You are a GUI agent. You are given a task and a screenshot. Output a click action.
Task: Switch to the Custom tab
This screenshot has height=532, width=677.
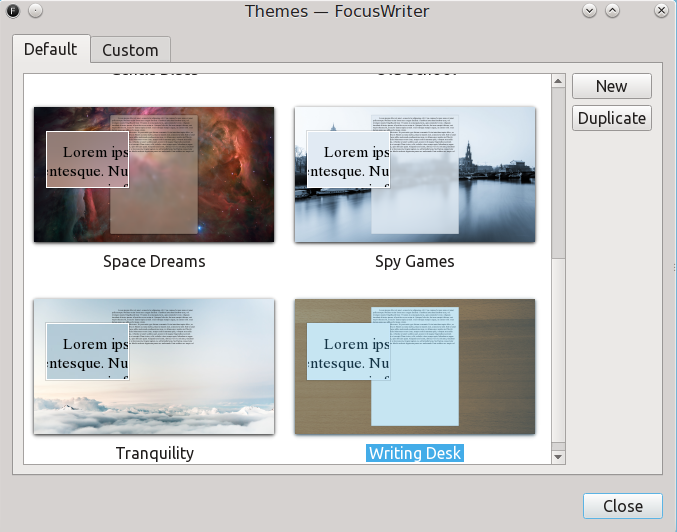(x=130, y=50)
